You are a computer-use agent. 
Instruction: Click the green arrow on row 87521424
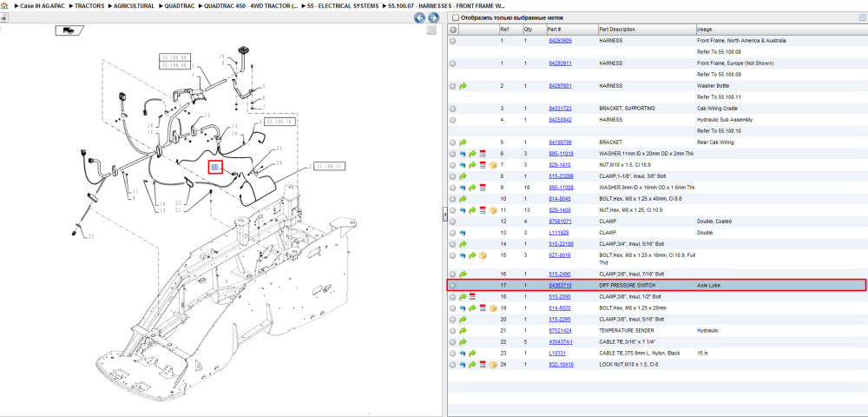point(464,331)
